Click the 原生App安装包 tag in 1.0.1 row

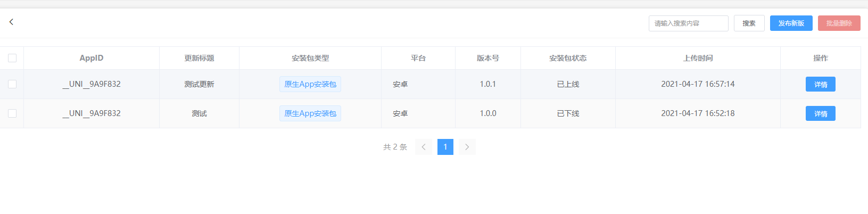tap(310, 84)
